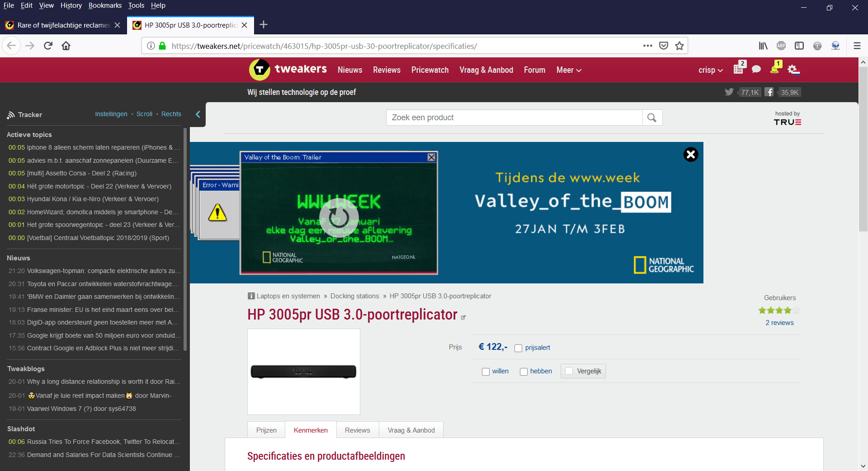Open tracker Instellingen link
This screenshot has height=471, width=868.
pyautogui.click(x=111, y=114)
